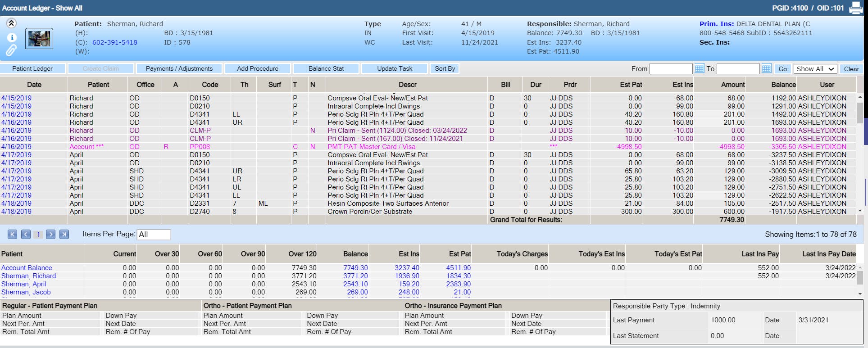Open patient info circle icon
868x348 pixels.
tap(12, 37)
